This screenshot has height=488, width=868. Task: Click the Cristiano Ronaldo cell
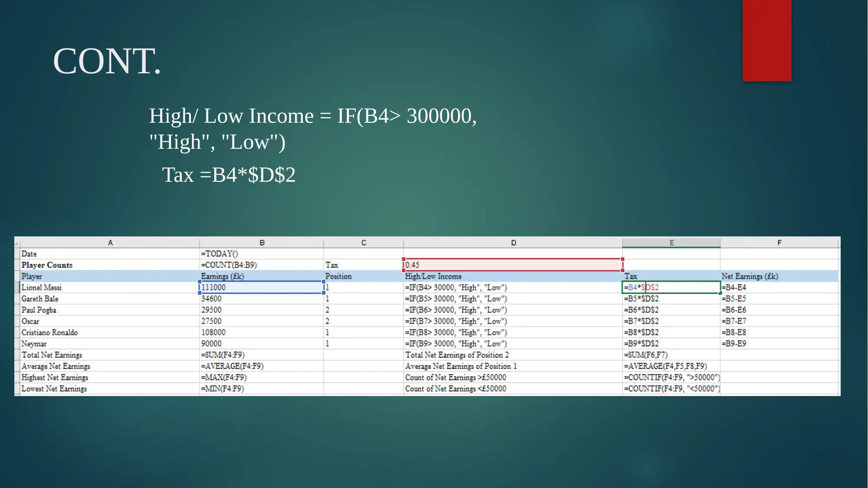[x=110, y=333]
